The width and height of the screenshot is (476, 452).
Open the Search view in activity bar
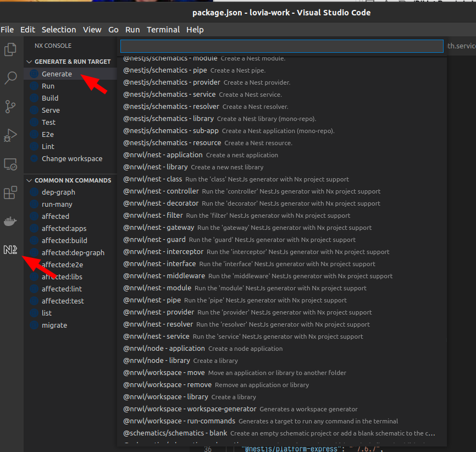pos(10,78)
